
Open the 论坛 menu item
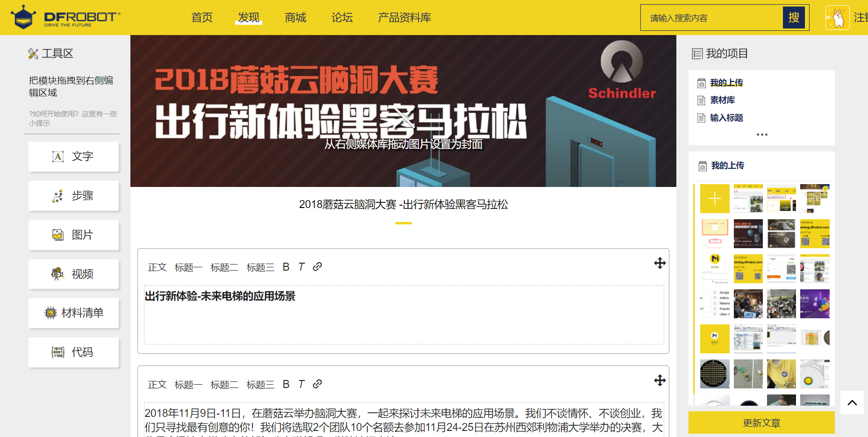tap(342, 18)
